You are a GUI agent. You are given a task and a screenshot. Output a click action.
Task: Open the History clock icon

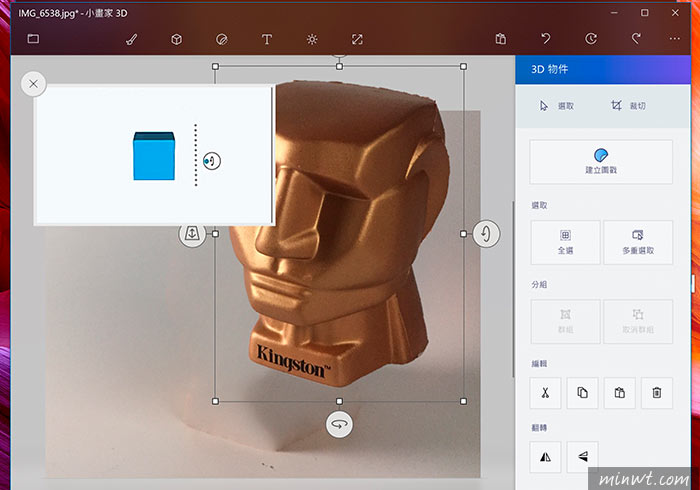coord(591,39)
